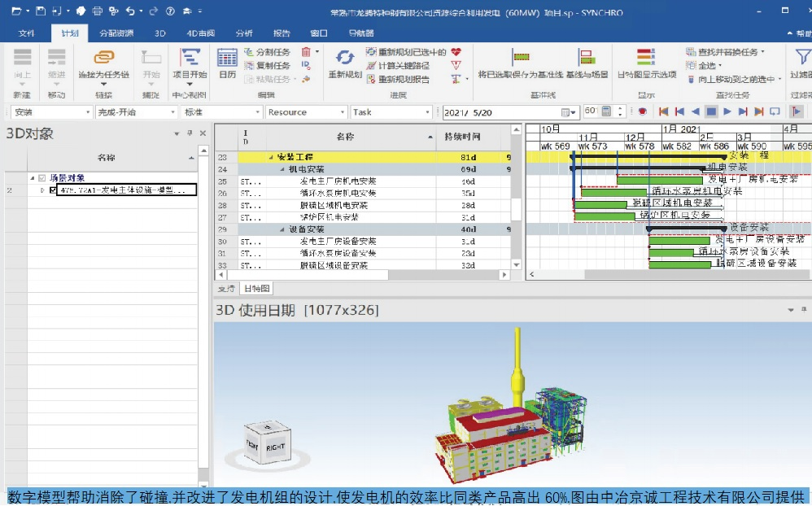Screen dimensions: 812x506
Task: Click 计算关键路径 button
Action: tap(398, 65)
